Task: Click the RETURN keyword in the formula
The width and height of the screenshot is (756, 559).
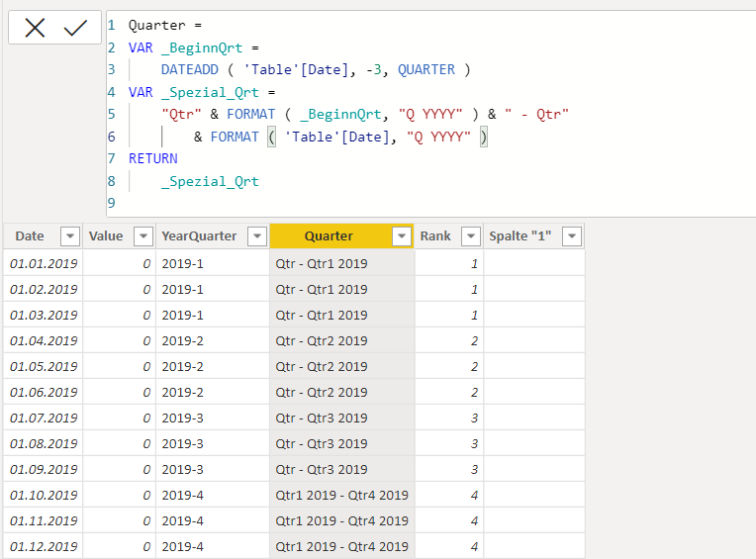Action: pos(152,158)
